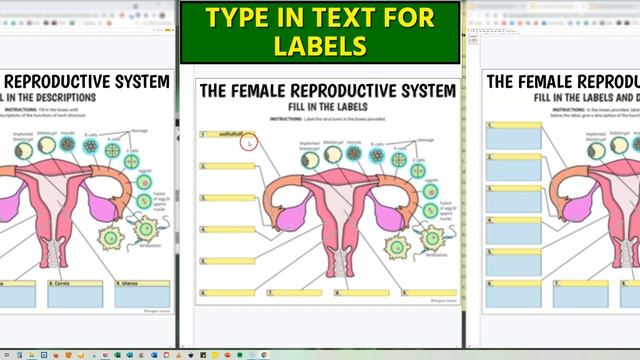Select yellow label 2 in the right window
Image resolution: width=640 pixels, height=360 pixels.
pos(513,157)
